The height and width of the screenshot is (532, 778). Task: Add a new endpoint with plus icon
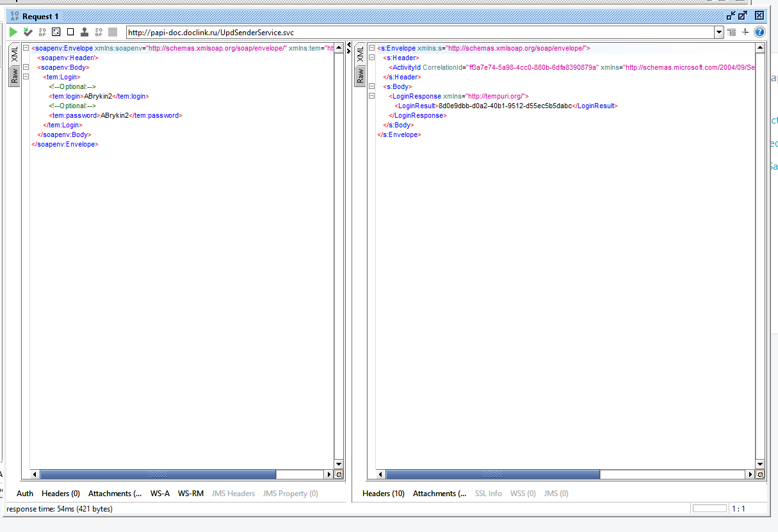pyautogui.click(x=745, y=32)
